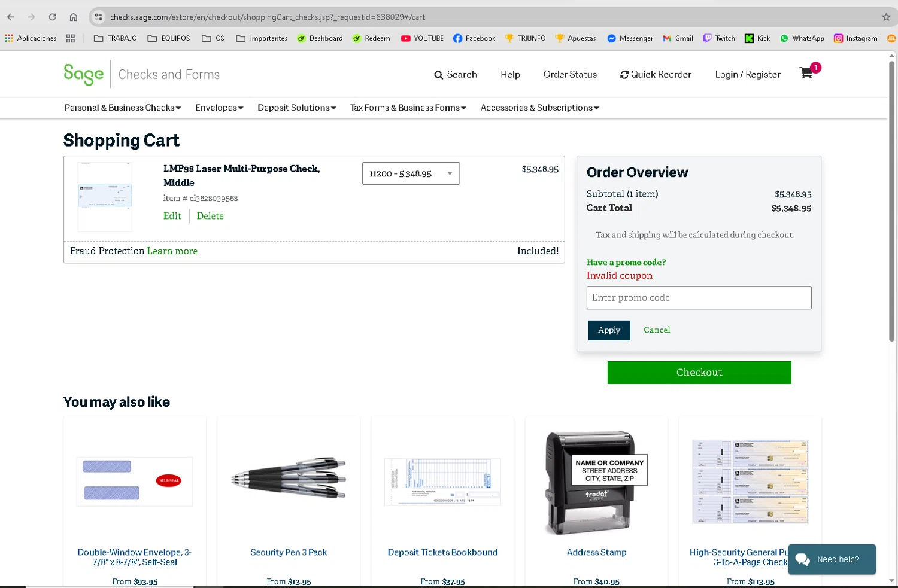
Task: Open the quantity dropdown 11200 - 5,348.95
Action: (x=411, y=173)
